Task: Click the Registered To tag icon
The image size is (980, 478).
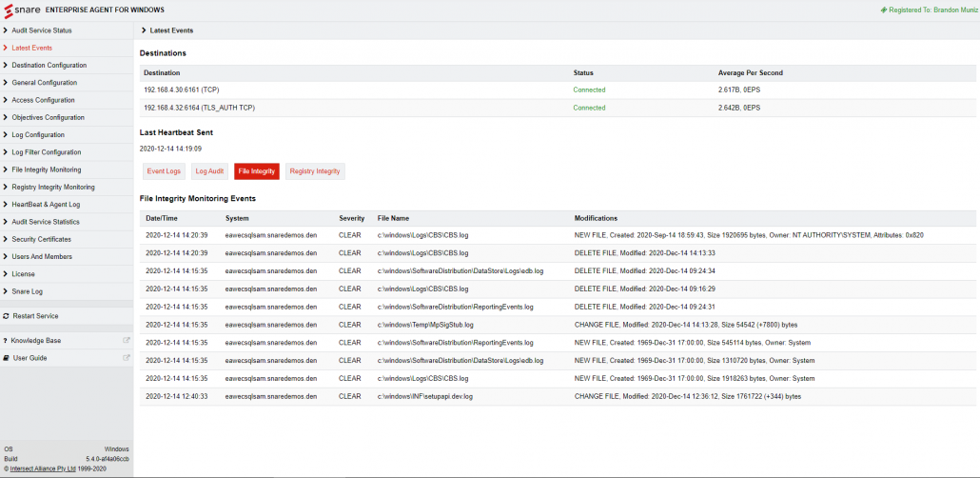Action: (884, 10)
